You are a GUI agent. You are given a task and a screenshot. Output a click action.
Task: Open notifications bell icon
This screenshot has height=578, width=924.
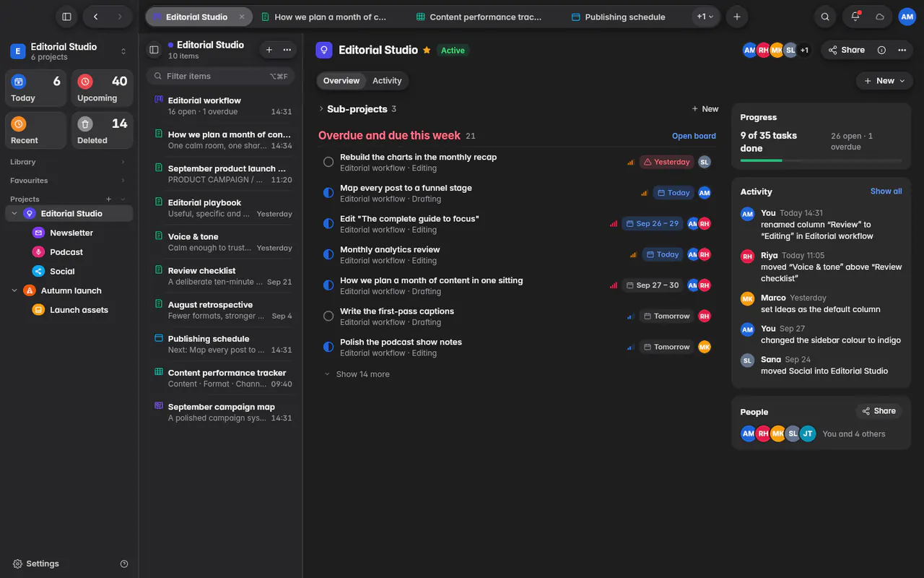855,17
